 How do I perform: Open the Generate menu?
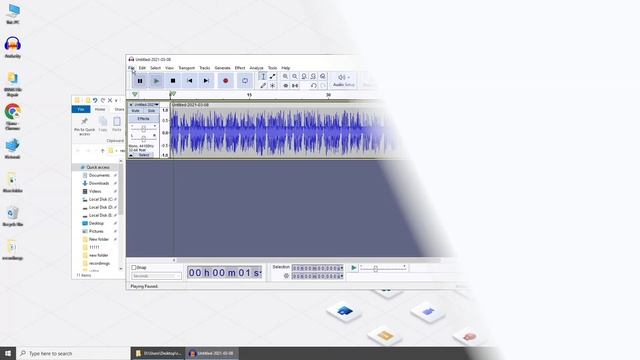coord(222,68)
